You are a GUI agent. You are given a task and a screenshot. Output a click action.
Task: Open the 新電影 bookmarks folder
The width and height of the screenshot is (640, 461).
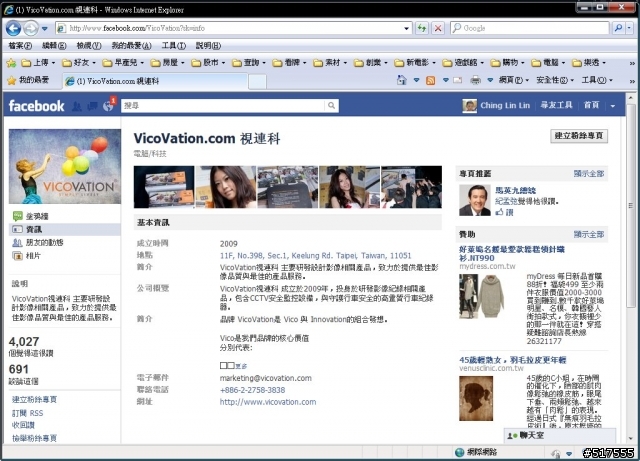click(x=415, y=62)
